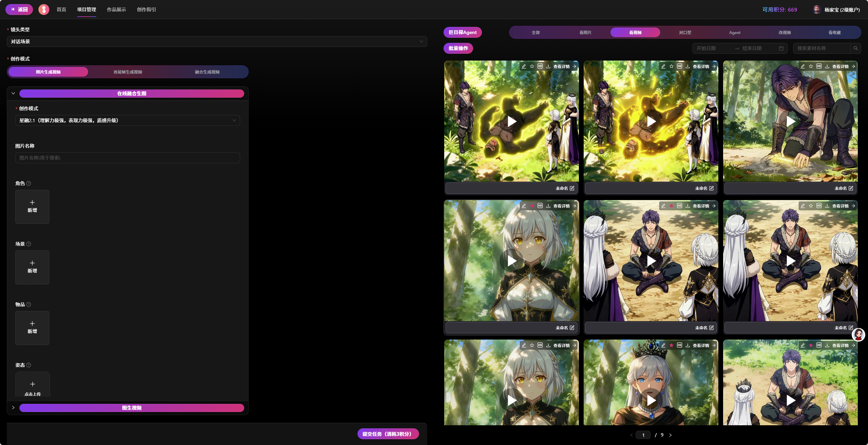Unfavorite the white-haired girl video pink star
Screen dimensions: 868x445
click(532, 206)
